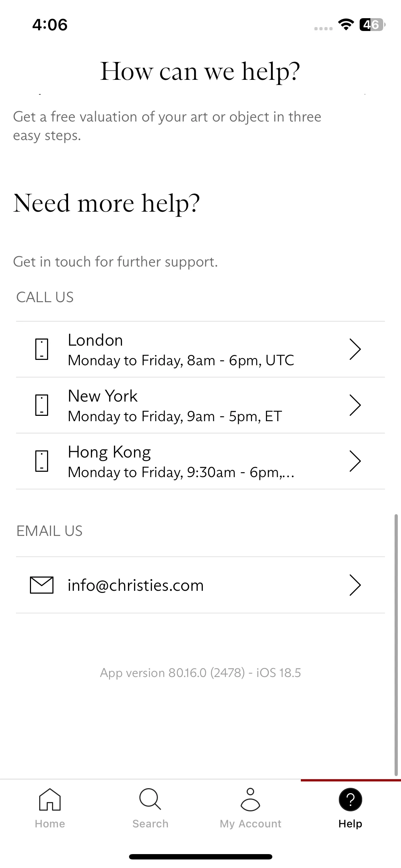This screenshot has height=868, width=401.
Task: Tap the free valuation description text
Action: (167, 126)
